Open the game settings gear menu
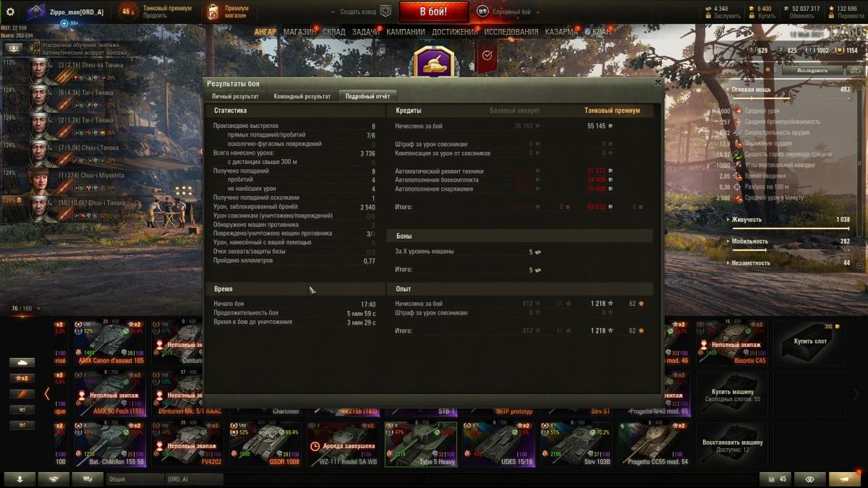 tap(10, 12)
